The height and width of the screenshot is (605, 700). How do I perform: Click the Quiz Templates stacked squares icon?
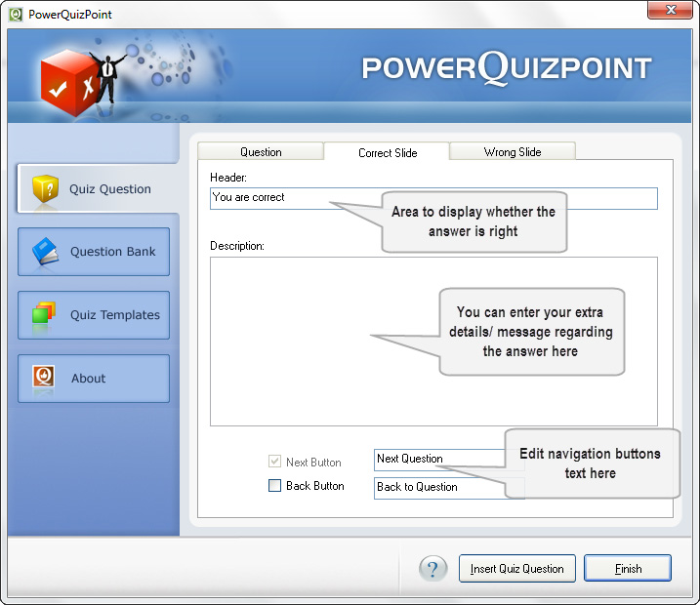click(45, 315)
